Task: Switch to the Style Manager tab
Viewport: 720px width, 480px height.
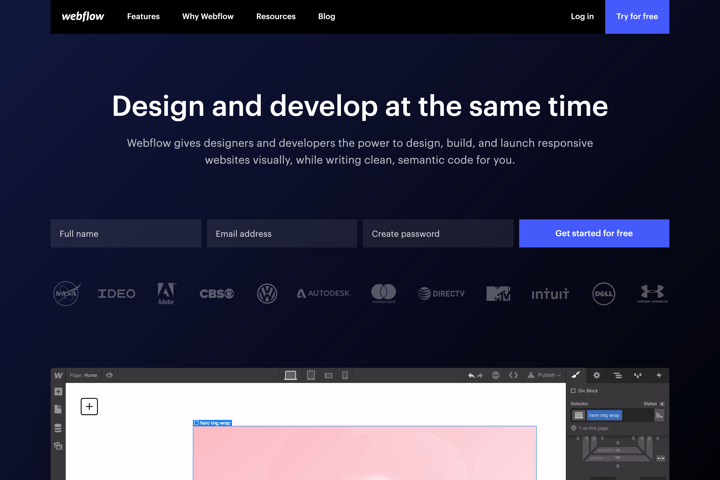Action: pyautogui.click(x=638, y=375)
